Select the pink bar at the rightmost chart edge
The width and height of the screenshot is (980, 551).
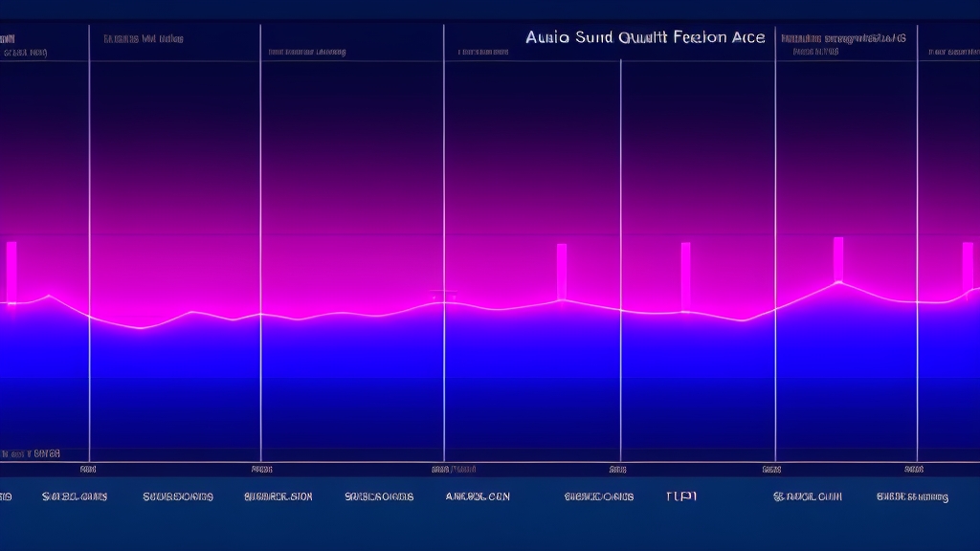(968, 271)
